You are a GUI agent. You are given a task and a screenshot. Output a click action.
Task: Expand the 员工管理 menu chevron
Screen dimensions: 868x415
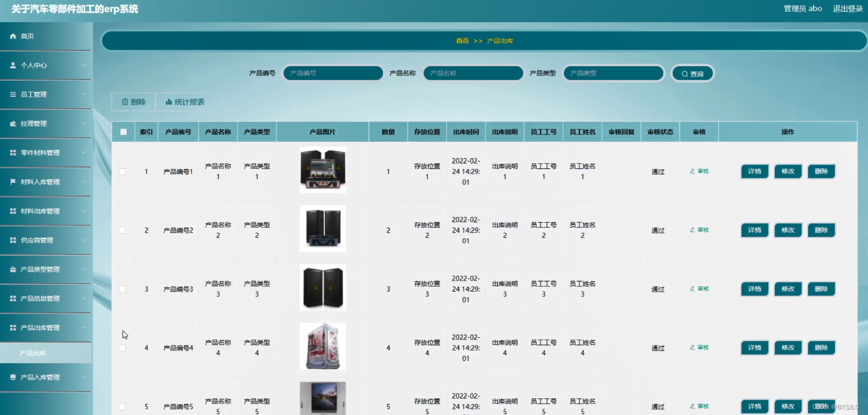click(x=83, y=94)
